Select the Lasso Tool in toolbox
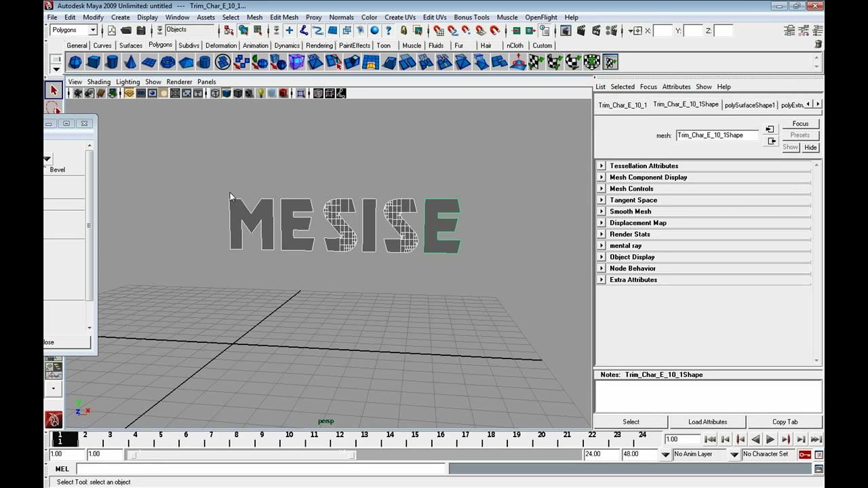The width and height of the screenshot is (868, 488). coord(54,108)
